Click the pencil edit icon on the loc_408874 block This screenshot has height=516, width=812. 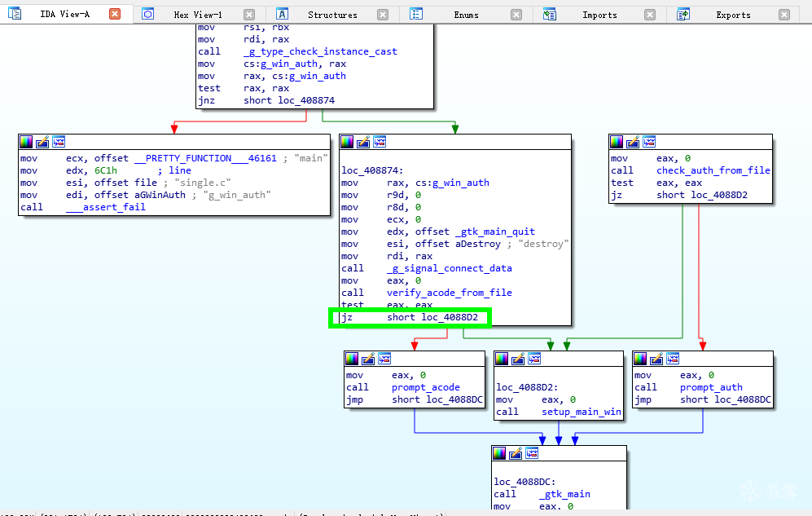[x=363, y=142]
